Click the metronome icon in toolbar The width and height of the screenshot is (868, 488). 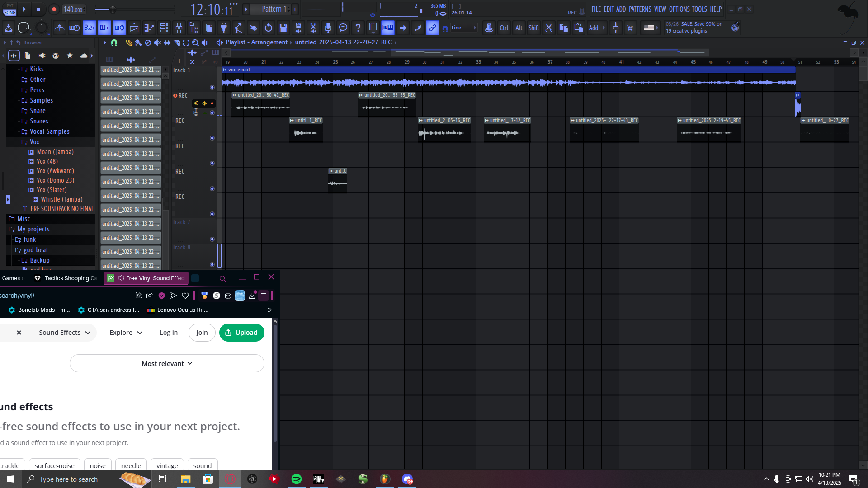[x=59, y=28]
